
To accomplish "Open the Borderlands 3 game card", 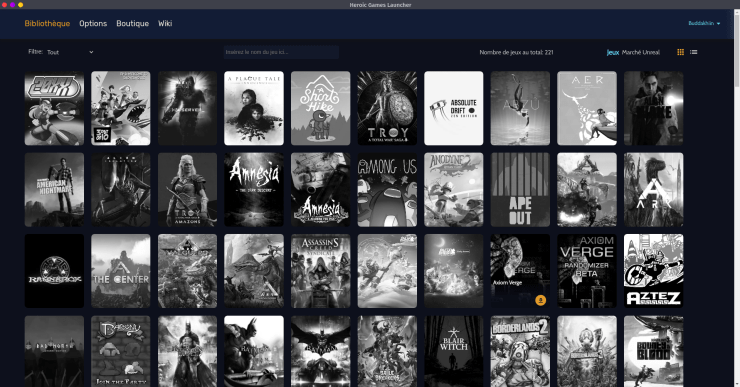I will (587, 352).
